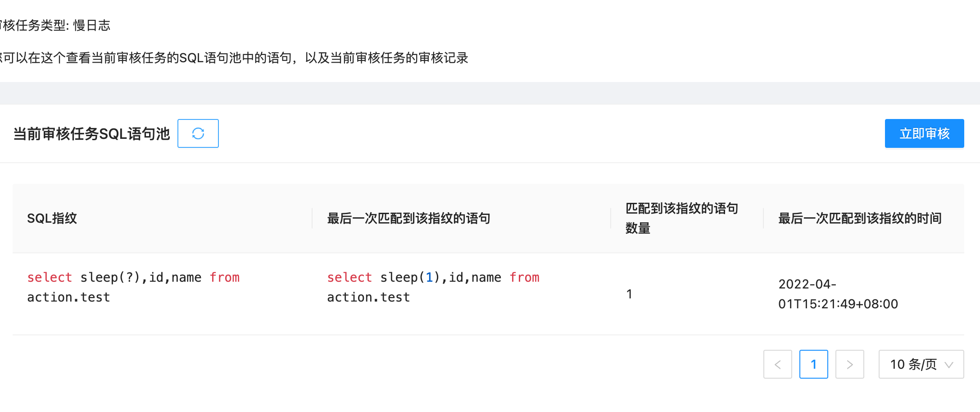Image resolution: width=980 pixels, height=412 pixels.
Task: Click the matched statement select sleep(1) text
Action: click(432, 287)
